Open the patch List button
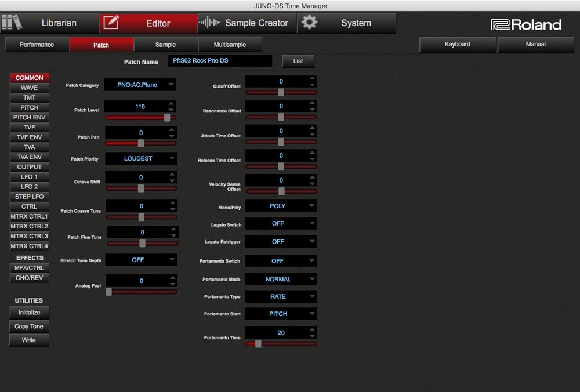The width and height of the screenshot is (580, 392). pos(298,61)
